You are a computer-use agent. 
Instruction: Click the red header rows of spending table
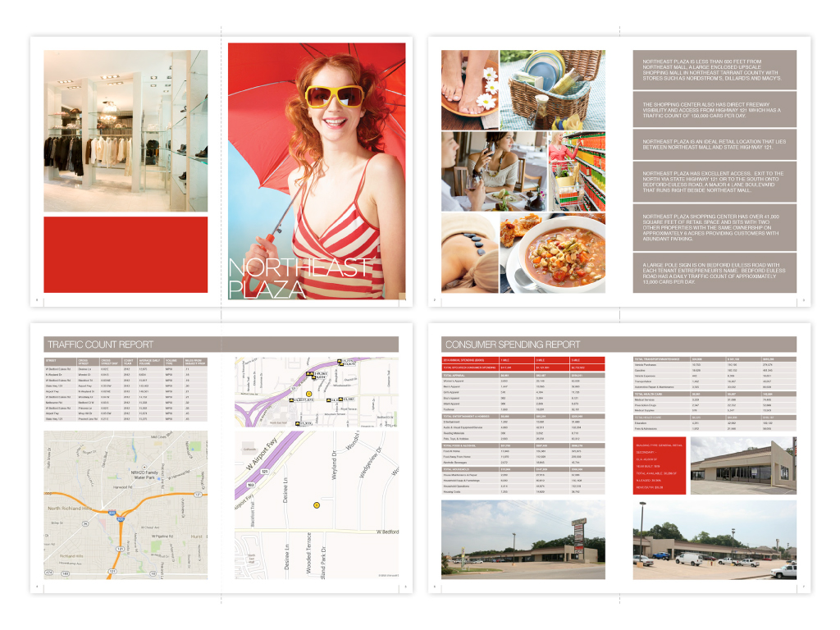click(523, 363)
